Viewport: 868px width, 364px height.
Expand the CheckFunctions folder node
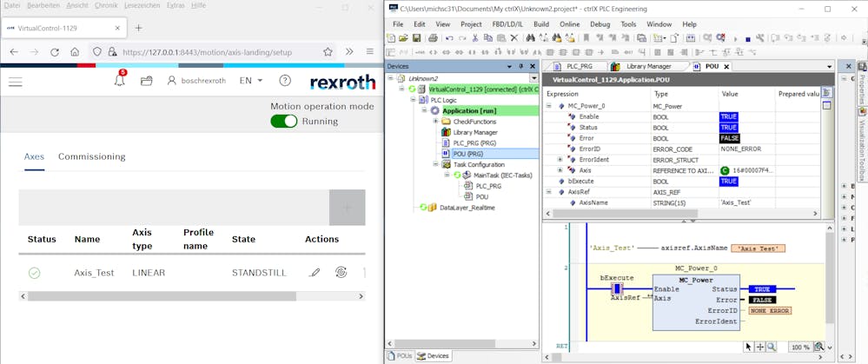435,122
